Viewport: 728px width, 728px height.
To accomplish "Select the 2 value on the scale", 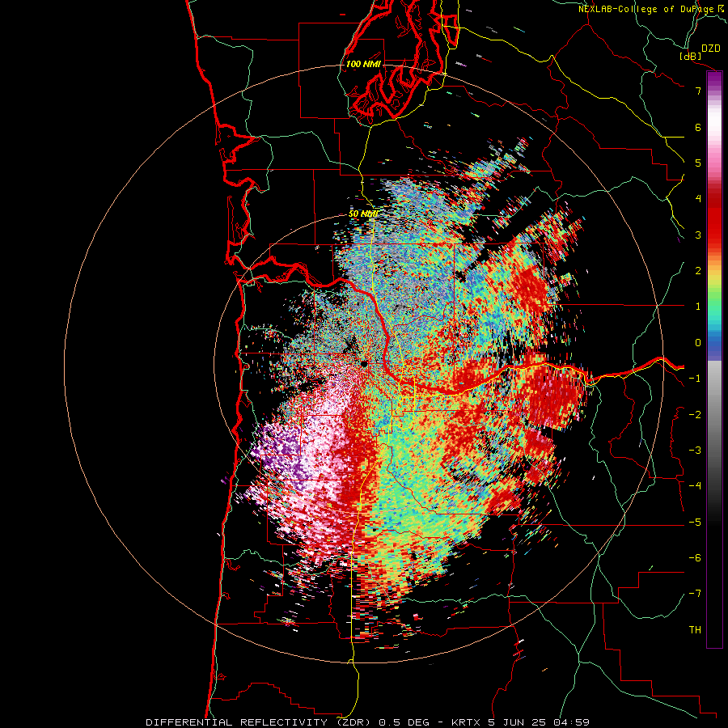I will coord(698,271).
